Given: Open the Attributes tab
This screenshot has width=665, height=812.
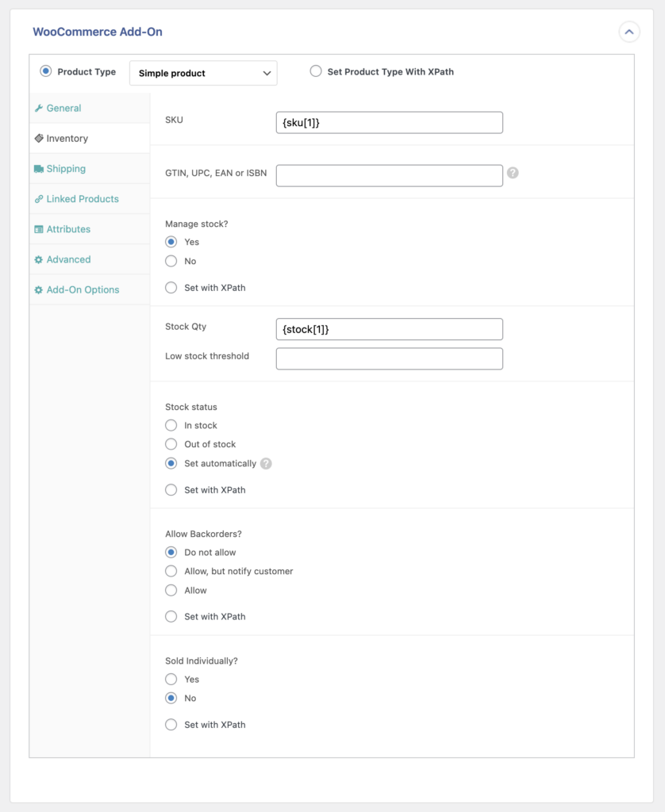Looking at the screenshot, I should (67, 228).
